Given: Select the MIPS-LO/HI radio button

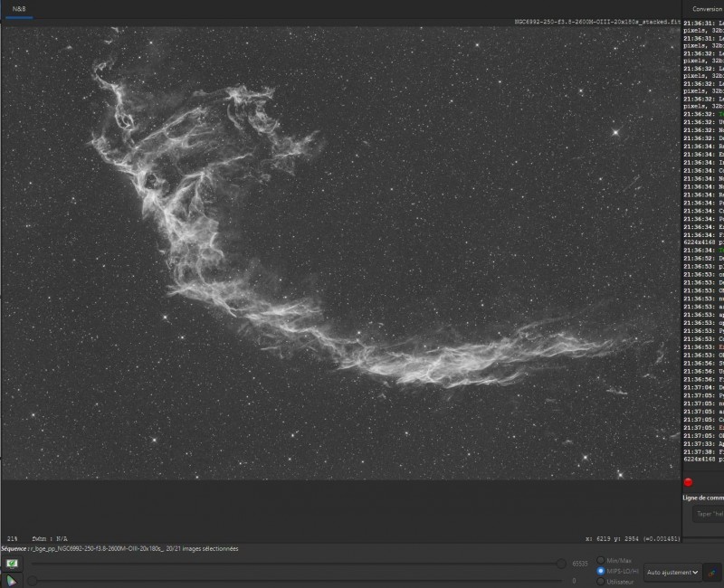Looking at the screenshot, I should pyautogui.click(x=601, y=571).
